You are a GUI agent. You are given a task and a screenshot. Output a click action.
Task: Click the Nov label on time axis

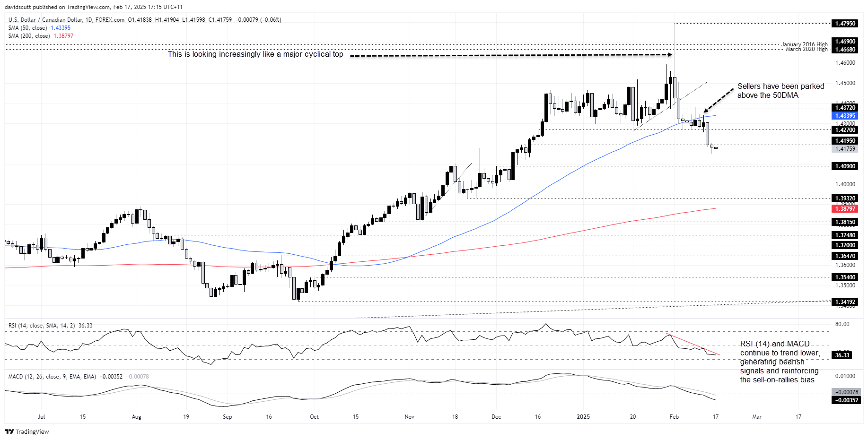[x=410, y=417]
